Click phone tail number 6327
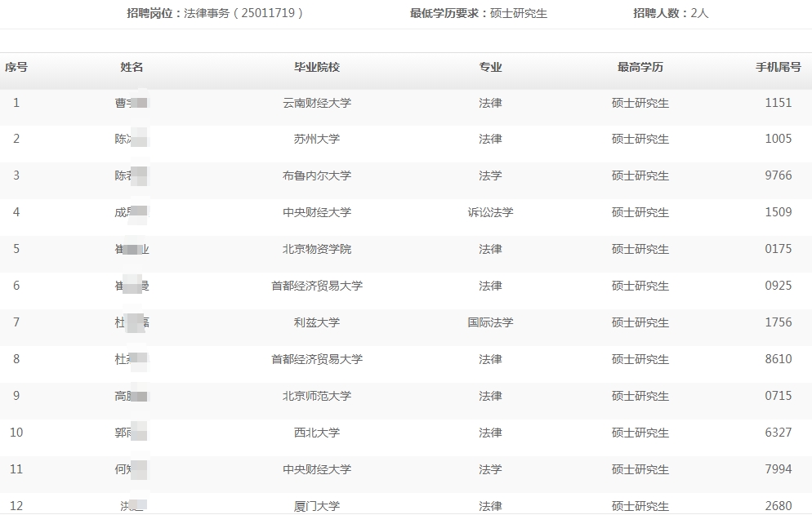812x515 pixels. pos(778,433)
